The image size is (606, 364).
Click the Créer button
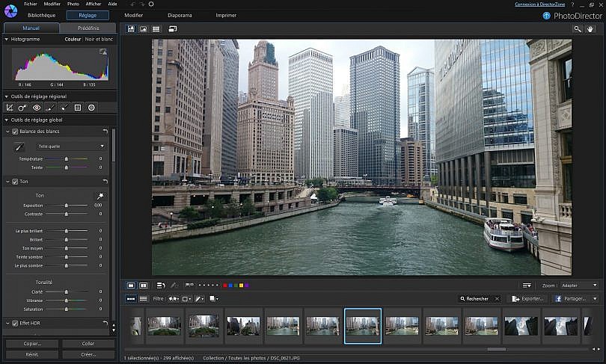88,354
